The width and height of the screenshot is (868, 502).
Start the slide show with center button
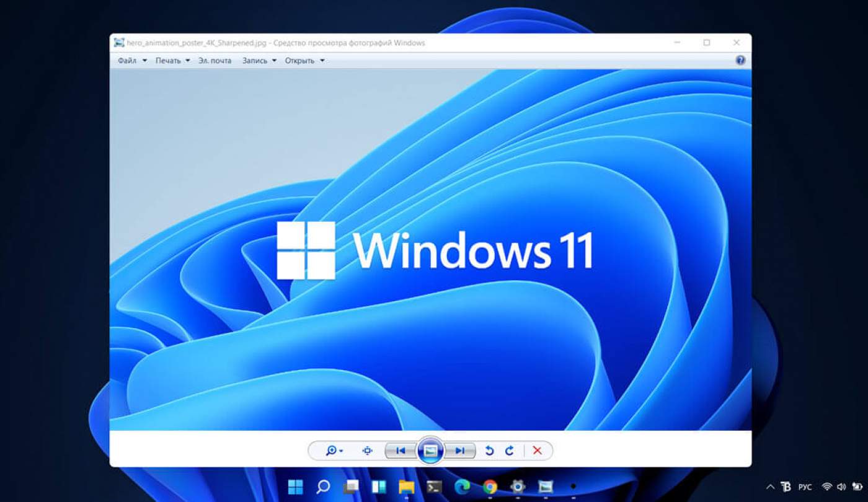coord(430,451)
